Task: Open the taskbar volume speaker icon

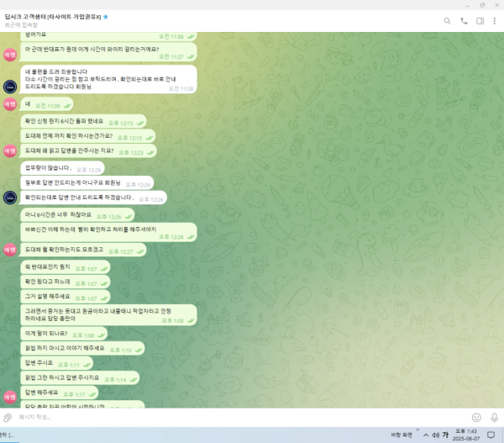Action: point(435,435)
